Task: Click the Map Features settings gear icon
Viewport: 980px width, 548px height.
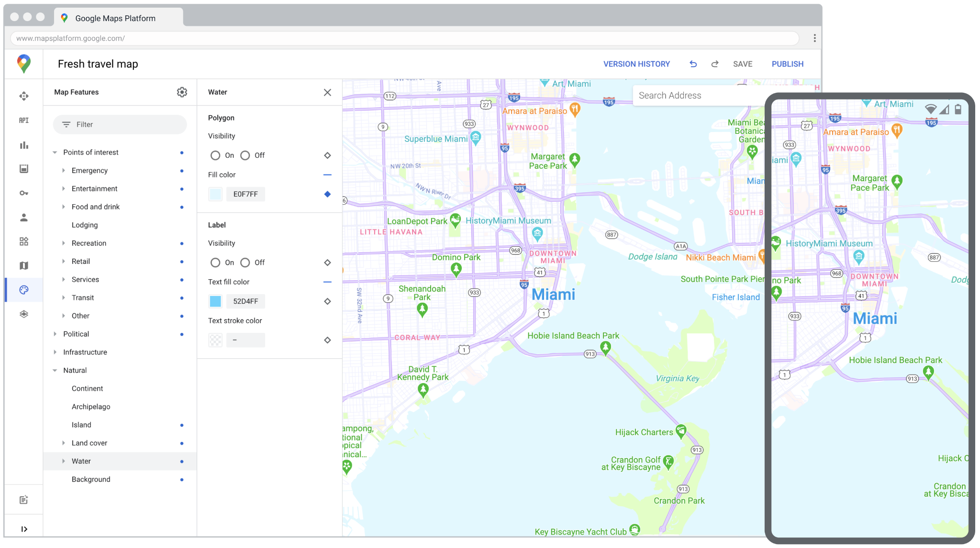Action: tap(182, 92)
